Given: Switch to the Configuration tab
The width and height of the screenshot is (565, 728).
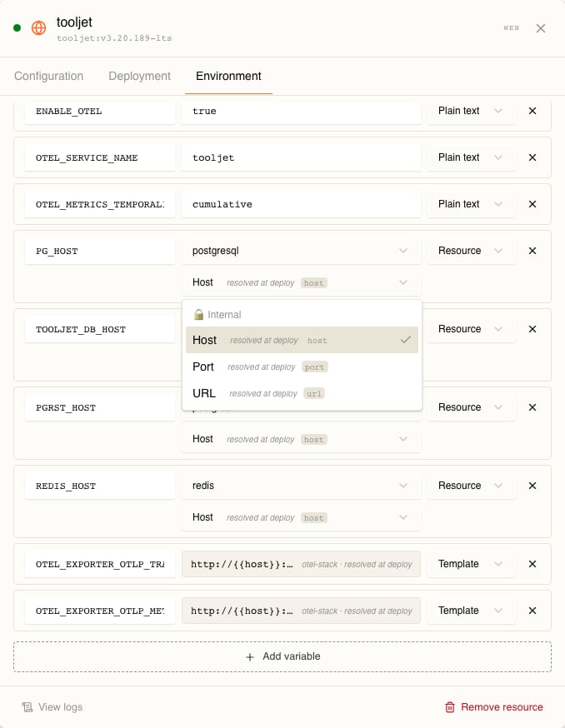Looking at the screenshot, I should pos(49,76).
